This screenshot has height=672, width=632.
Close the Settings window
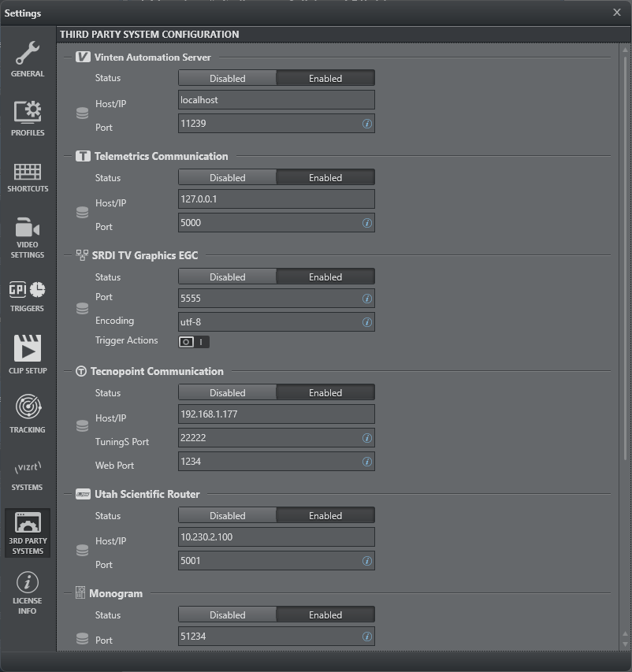(617, 13)
